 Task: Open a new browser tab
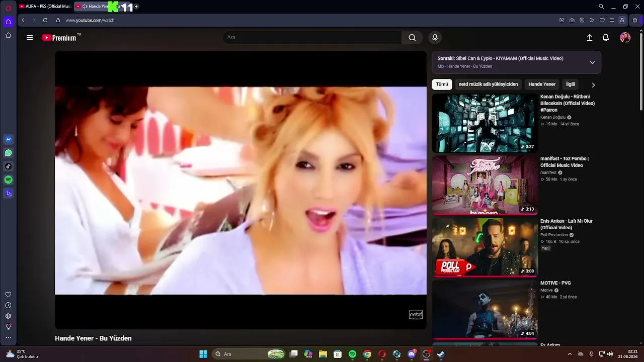click(x=136, y=7)
